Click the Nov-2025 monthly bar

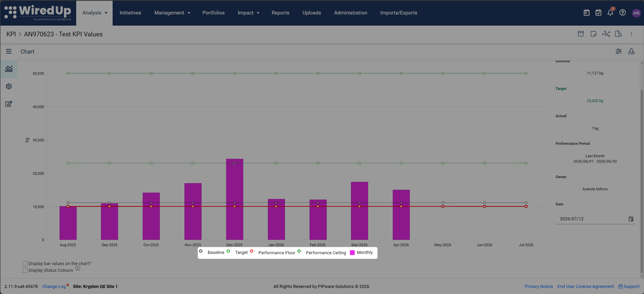pyautogui.click(x=193, y=211)
